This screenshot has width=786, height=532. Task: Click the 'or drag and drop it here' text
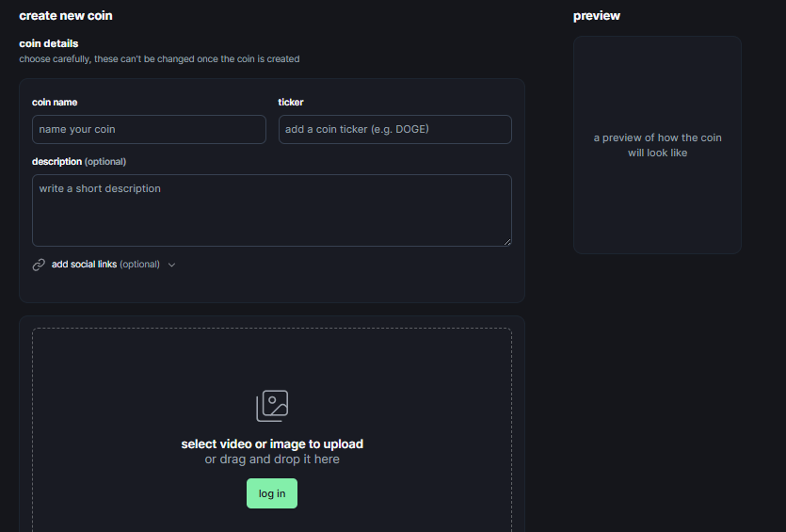pos(272,459)
